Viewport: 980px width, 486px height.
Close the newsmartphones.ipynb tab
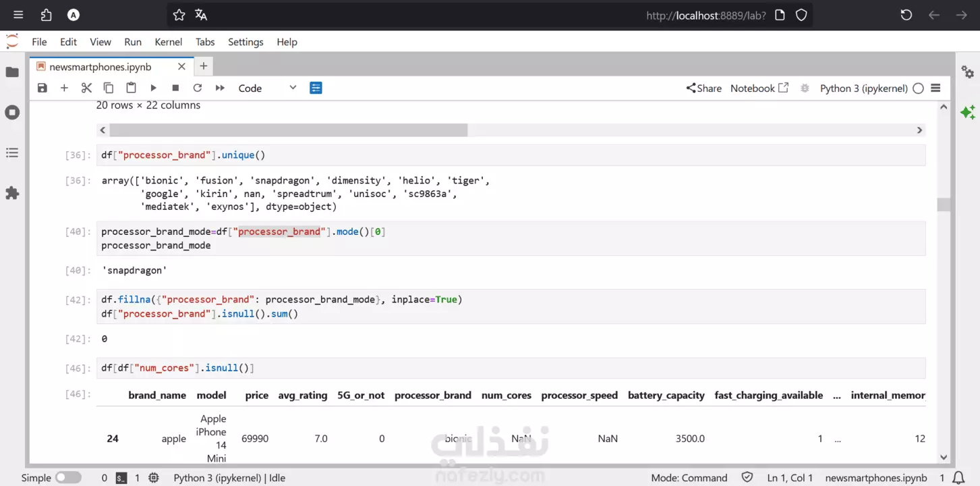[x=181, y=67]
